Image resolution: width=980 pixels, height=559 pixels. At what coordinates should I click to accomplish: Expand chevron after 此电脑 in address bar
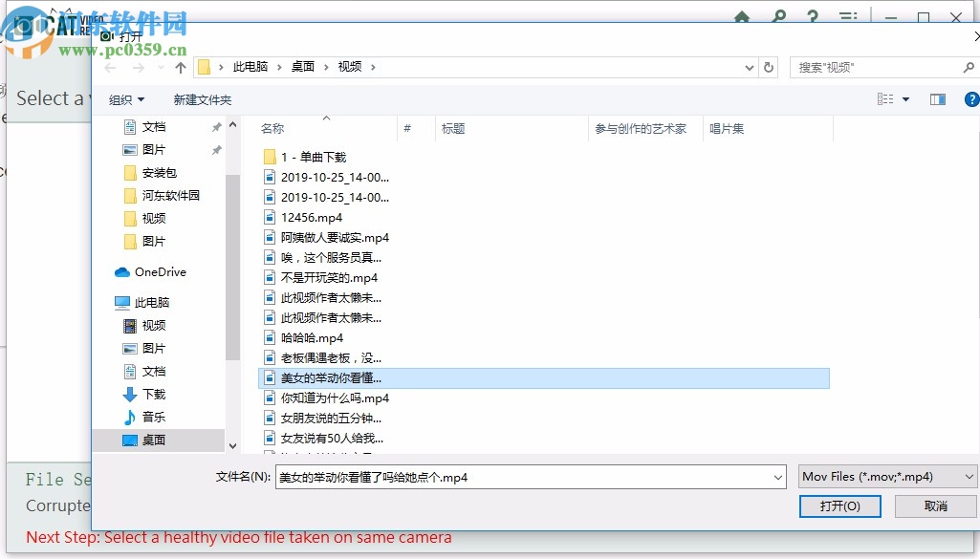(279, 67)
